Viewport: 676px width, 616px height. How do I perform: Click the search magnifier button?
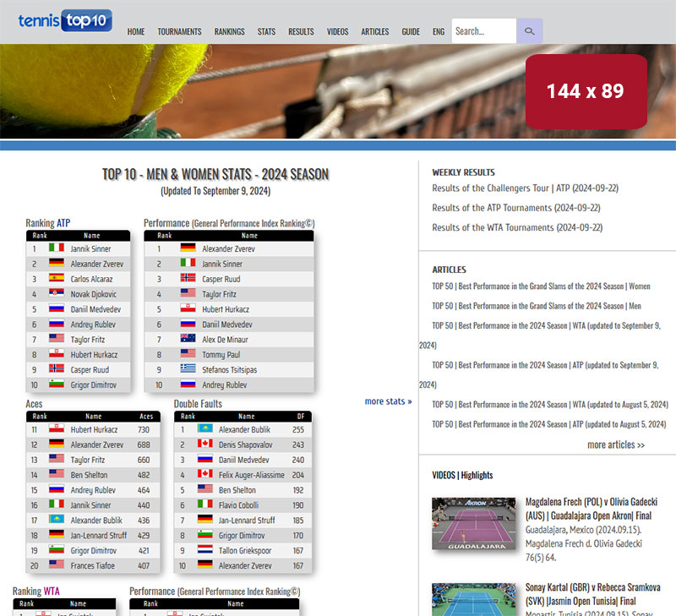pyautogui.click(x=530, y=31)
